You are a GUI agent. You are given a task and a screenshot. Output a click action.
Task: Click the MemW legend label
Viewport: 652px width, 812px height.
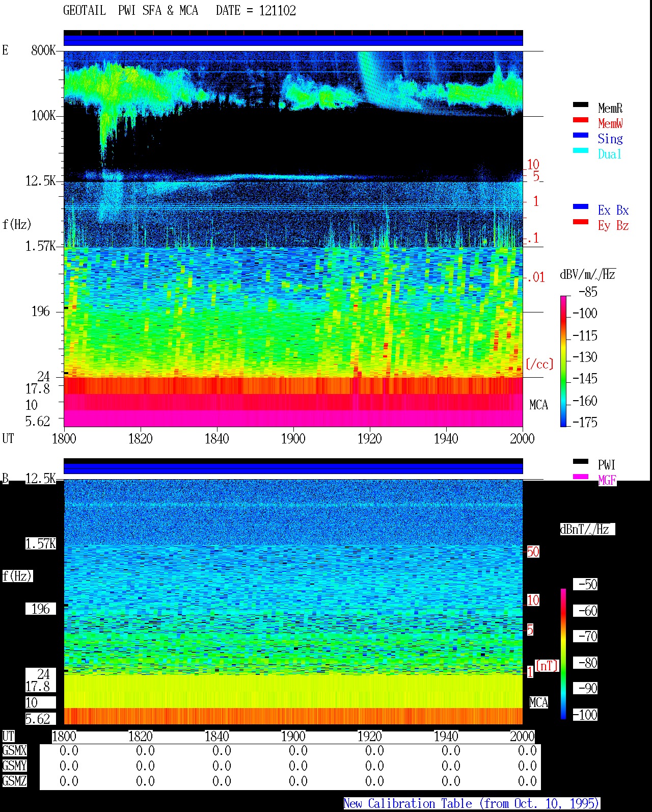[610, 123]
